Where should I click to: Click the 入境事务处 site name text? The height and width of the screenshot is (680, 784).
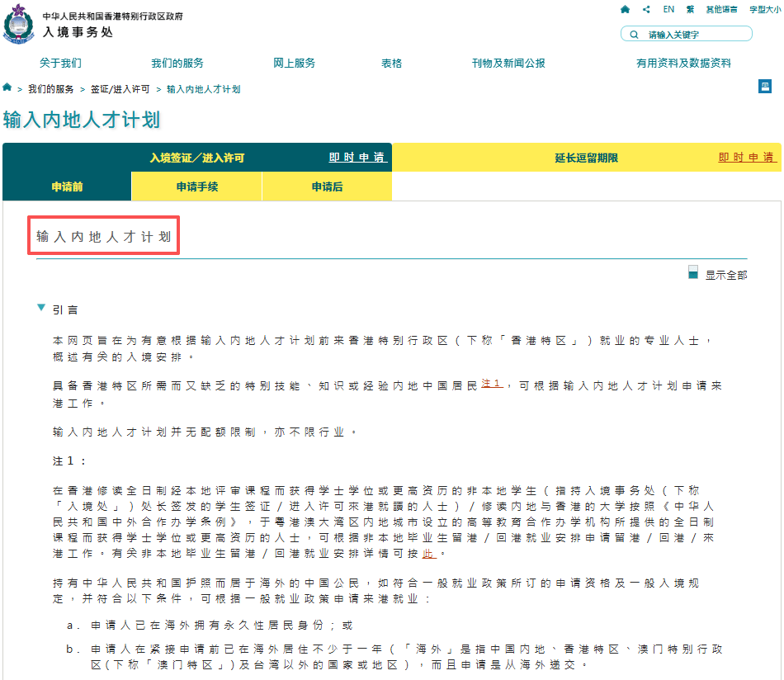click(x=78, y=32)
